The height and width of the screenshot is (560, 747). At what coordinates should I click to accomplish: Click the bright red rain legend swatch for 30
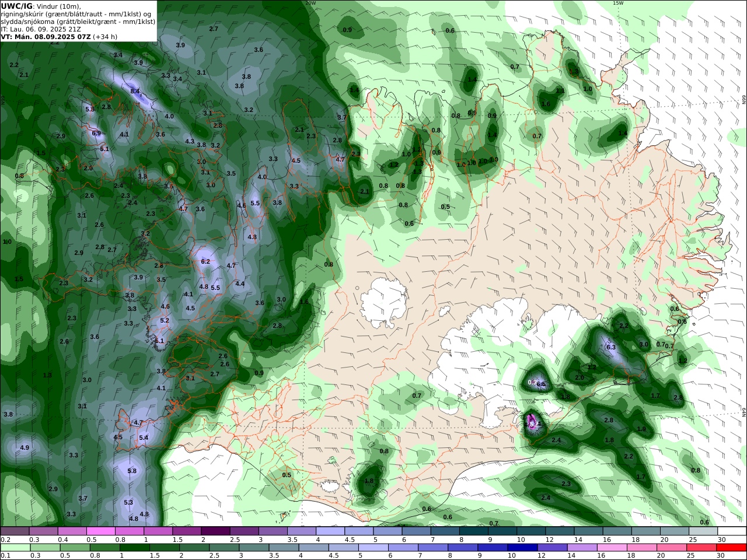click(731, 548)
